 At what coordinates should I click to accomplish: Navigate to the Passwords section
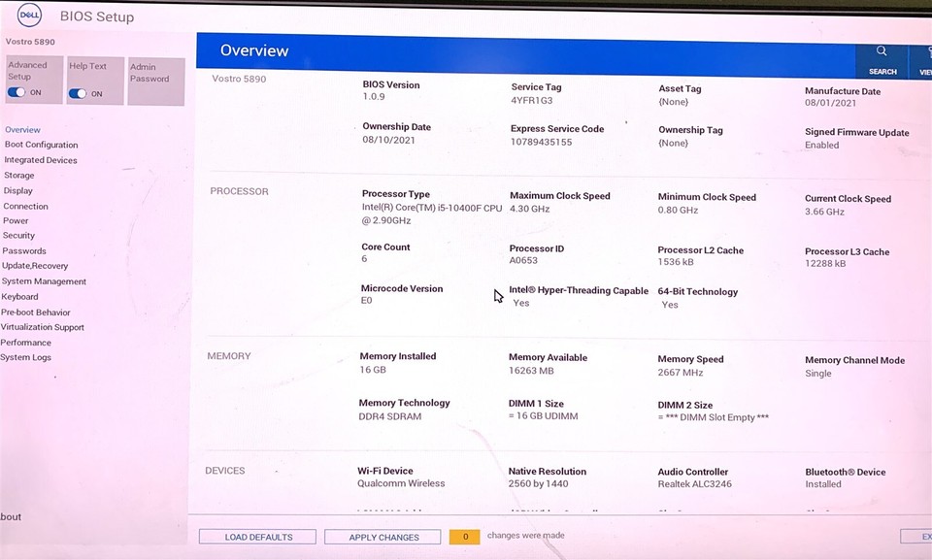[x=23, y=250]
